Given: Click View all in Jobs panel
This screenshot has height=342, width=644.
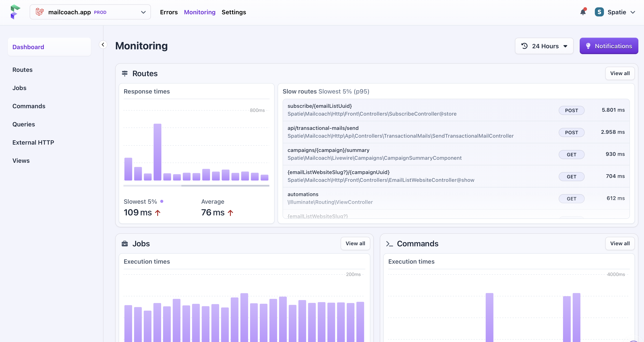Looking at the screenshot, I should tap(355, 244).
